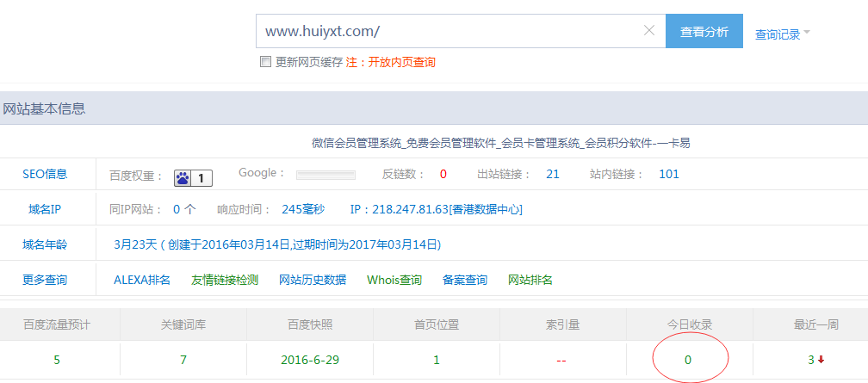Click the Google： label
The height and width of the screenshot is (383, 868).
262,173
